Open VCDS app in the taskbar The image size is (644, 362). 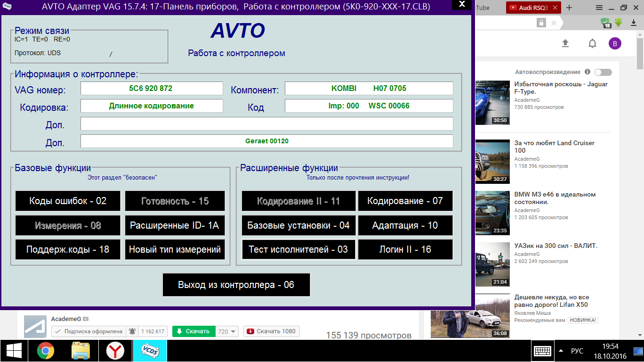coord(150,351)
